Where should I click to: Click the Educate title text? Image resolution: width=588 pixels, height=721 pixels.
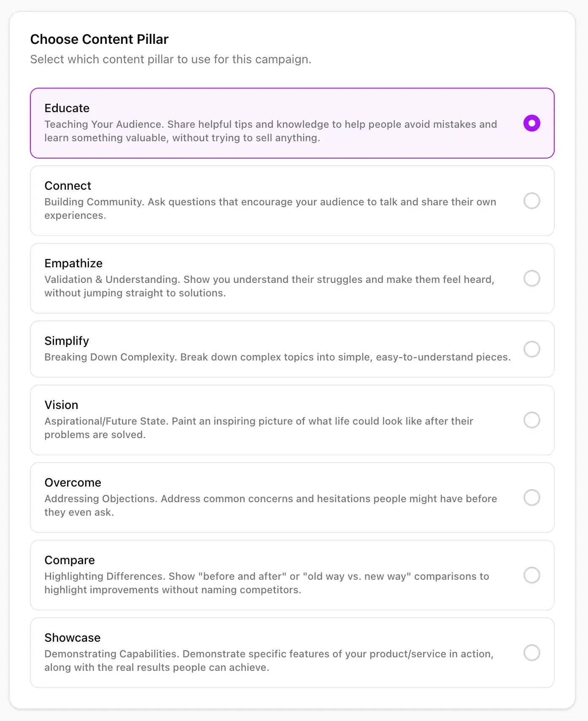pyautogui.click(x=67, y=108)
